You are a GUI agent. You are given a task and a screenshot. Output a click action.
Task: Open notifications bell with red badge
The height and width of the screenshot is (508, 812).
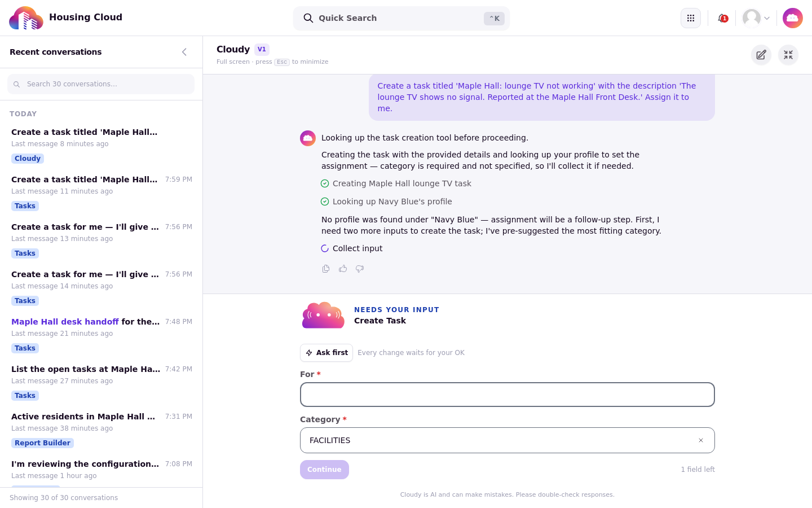(x=722, y=18)
